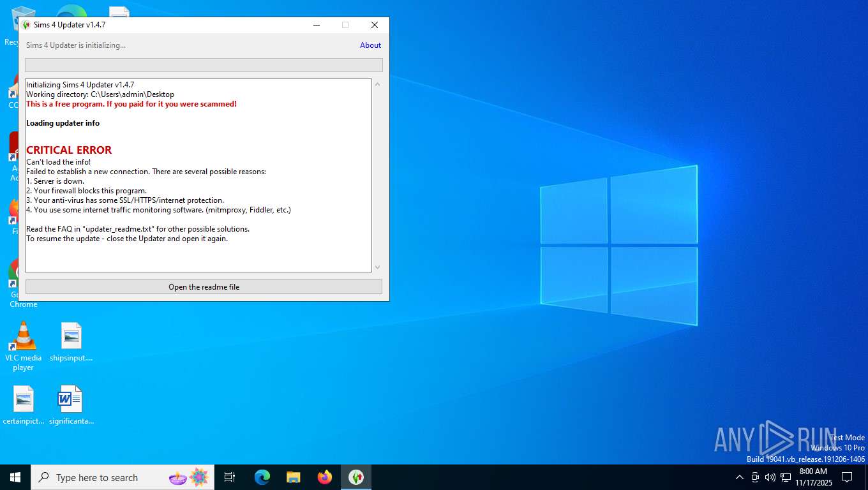Click the red free program warning line
This screenshot has width=868, height=490.
click(x=131, y=104)
